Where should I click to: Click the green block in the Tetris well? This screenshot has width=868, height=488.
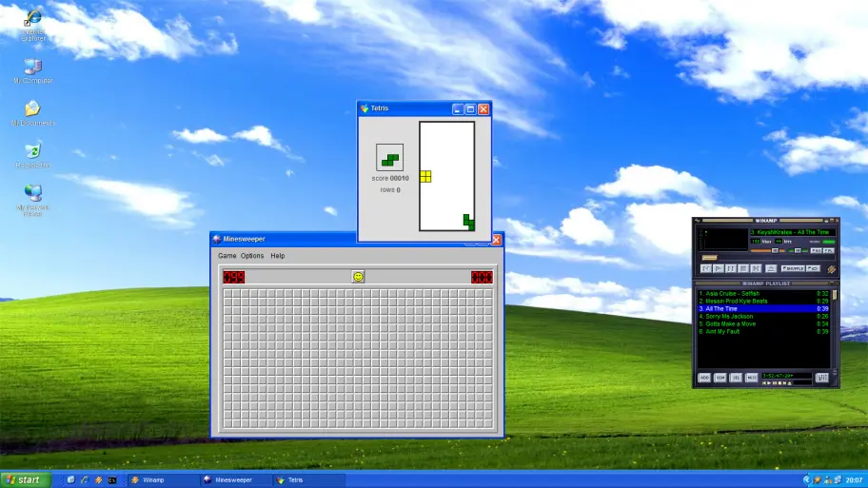pyautogui.click(x=469, y=222)
